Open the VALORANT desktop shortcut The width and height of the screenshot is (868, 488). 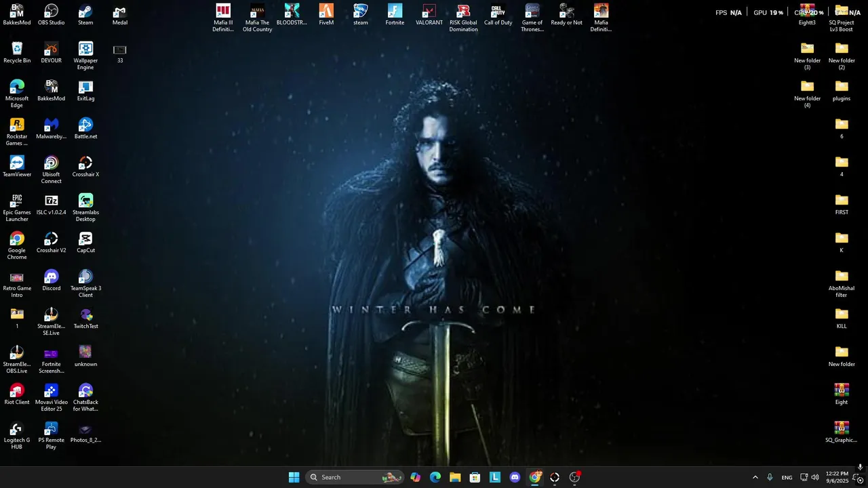429,15
